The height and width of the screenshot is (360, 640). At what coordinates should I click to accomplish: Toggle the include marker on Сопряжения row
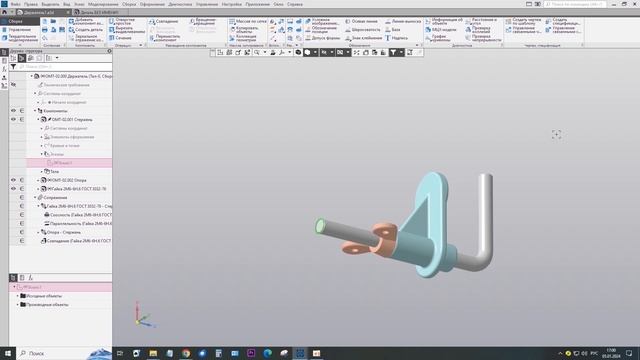click(22, 198)
